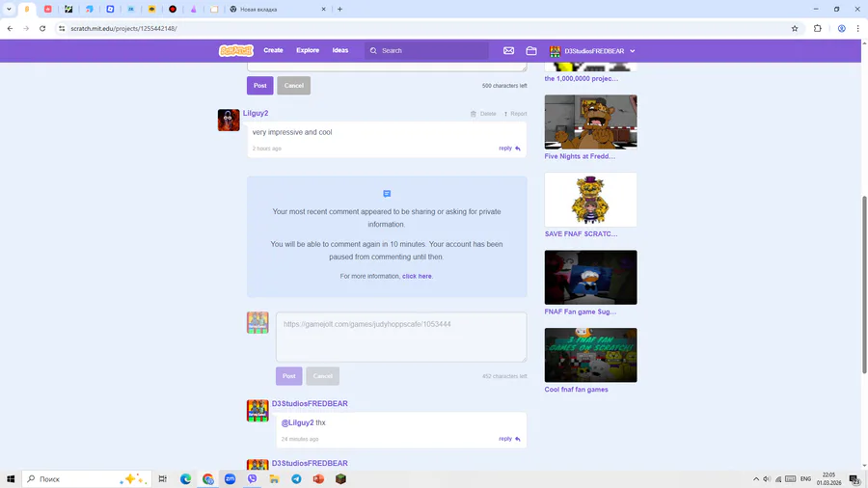The image size is (868, 488).
Task: Switch to the 'Новая вкладка' tab
Action: 278,9
